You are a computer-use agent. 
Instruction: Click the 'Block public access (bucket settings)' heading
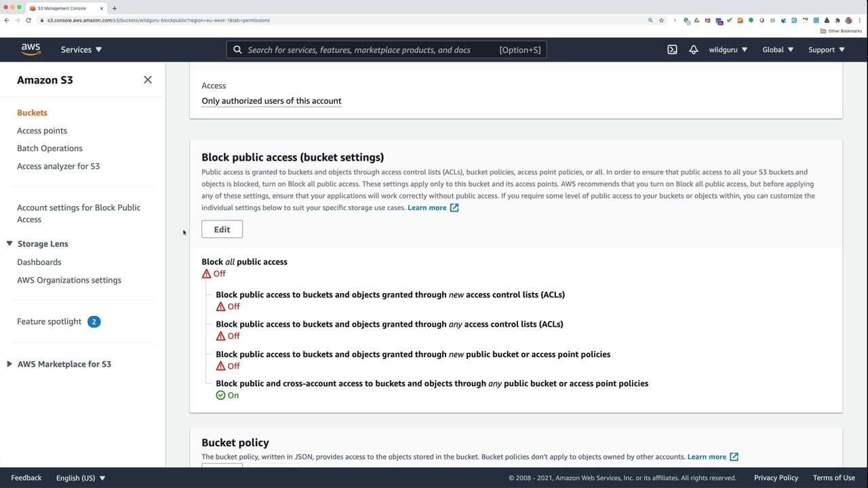(292, 157)
